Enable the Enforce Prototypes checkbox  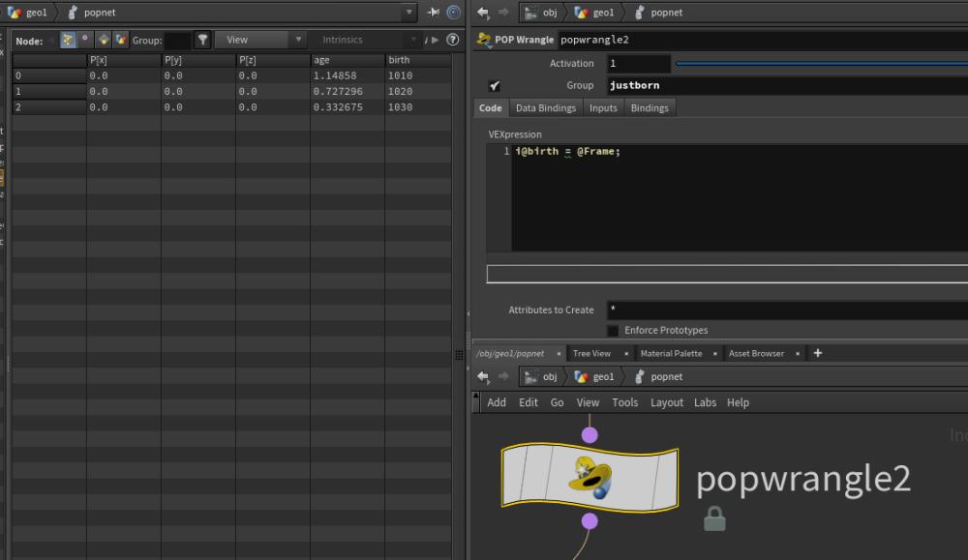click(613, 331)
